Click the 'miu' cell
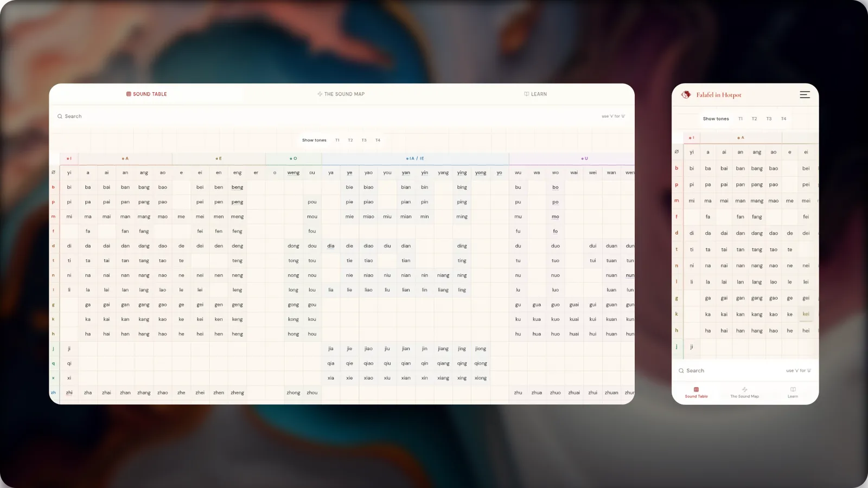Viewport: 868px width, 488px height. (387, 217)
